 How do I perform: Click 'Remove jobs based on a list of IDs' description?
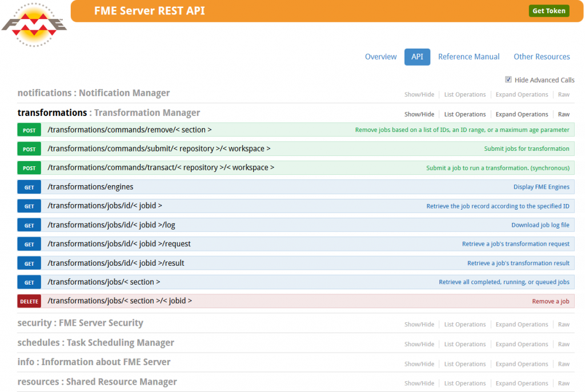462,130
